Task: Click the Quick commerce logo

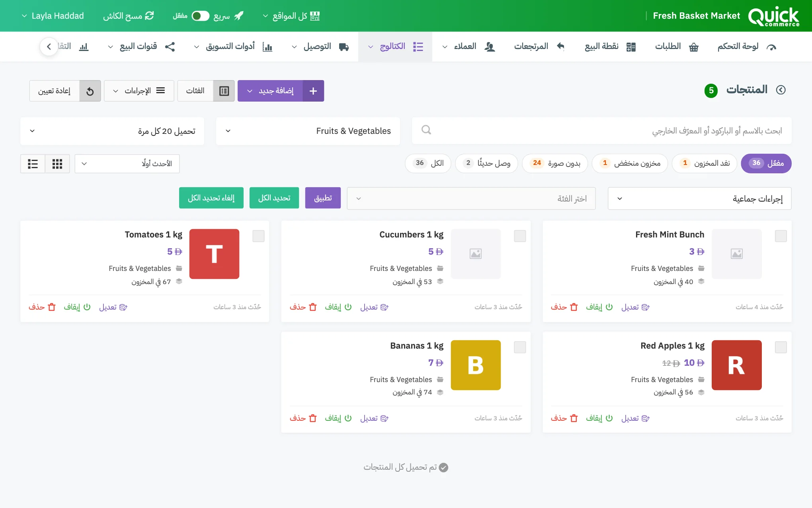Action: click(773, 16)
